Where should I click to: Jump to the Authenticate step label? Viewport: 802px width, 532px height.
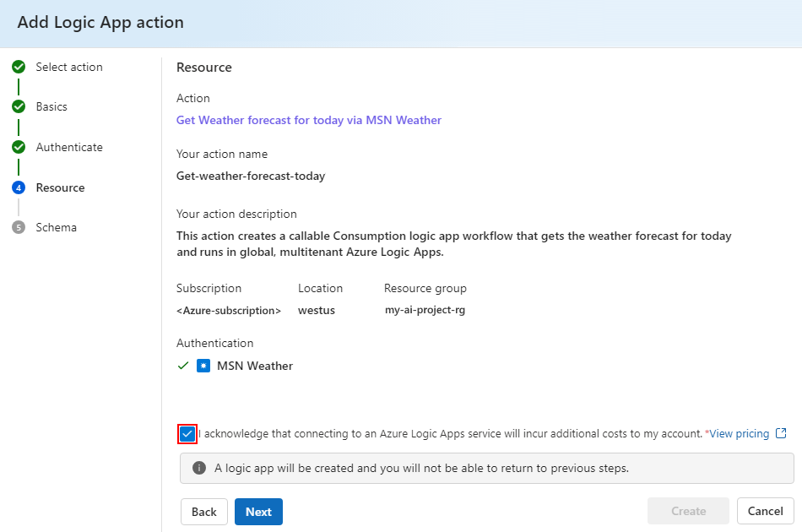(x=69, y=147)
